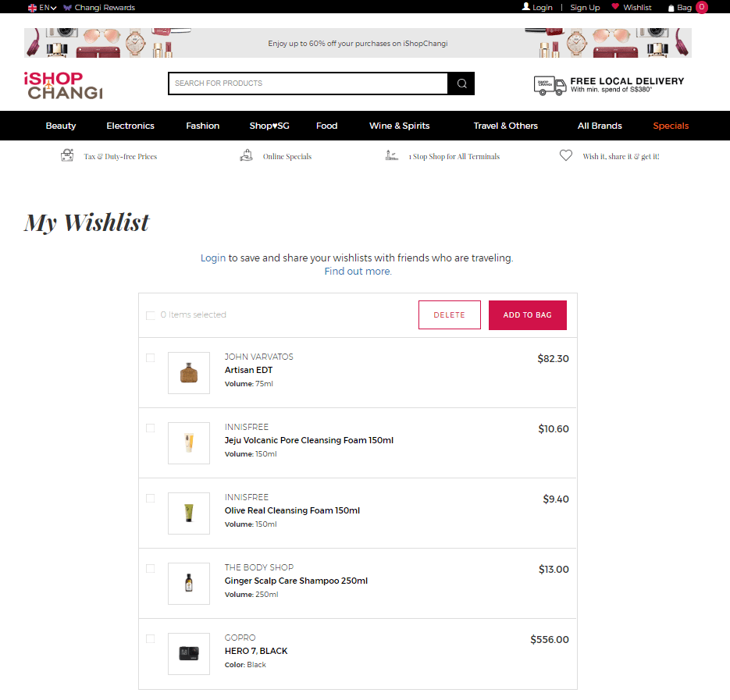Viewport: 730px width, 700px height.
Task: Click the Find out more link
Action: [358, 272]
